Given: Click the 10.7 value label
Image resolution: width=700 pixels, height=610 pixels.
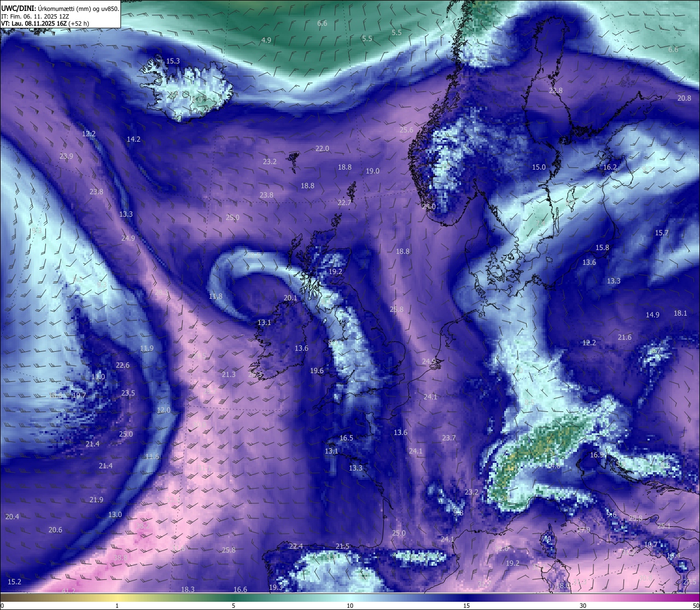Looking at the screenshot, I should click(x=651, y=545).
